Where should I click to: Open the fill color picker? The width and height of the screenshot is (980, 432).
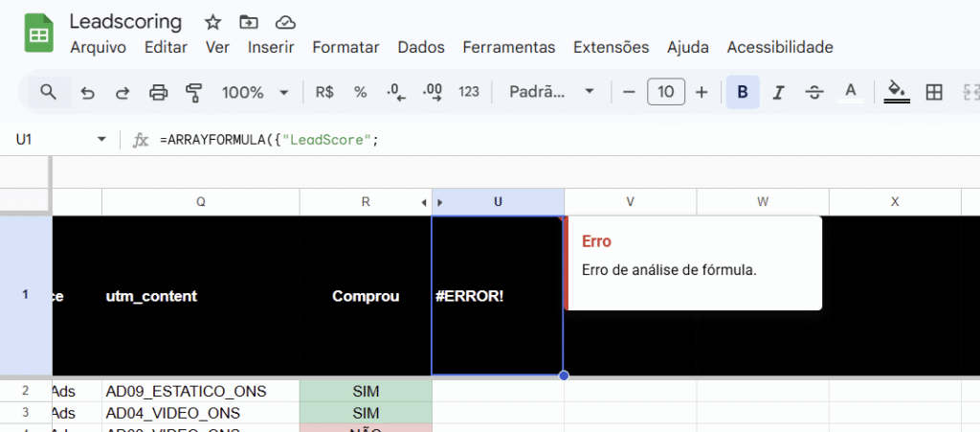pyautogui.click(x=896, y=92)
